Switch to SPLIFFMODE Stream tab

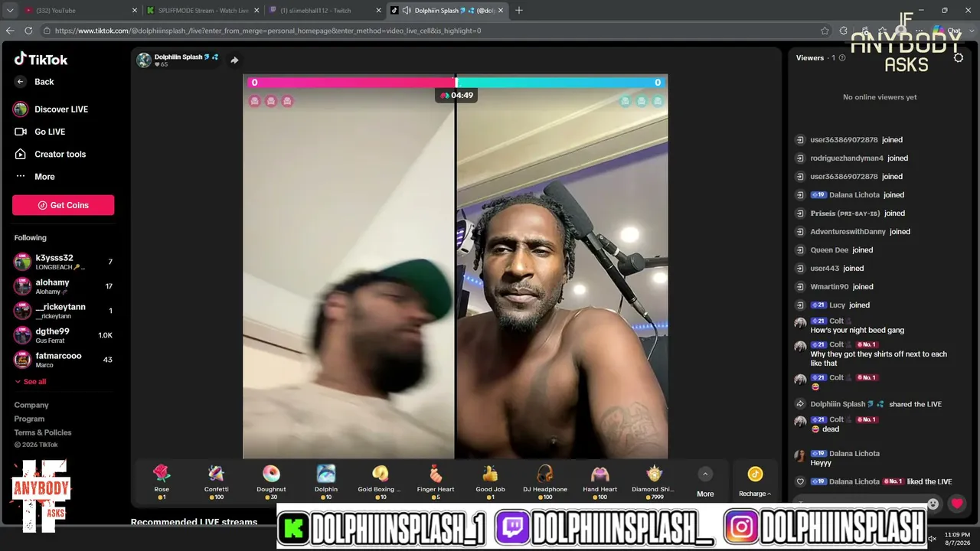coord(202,11)
